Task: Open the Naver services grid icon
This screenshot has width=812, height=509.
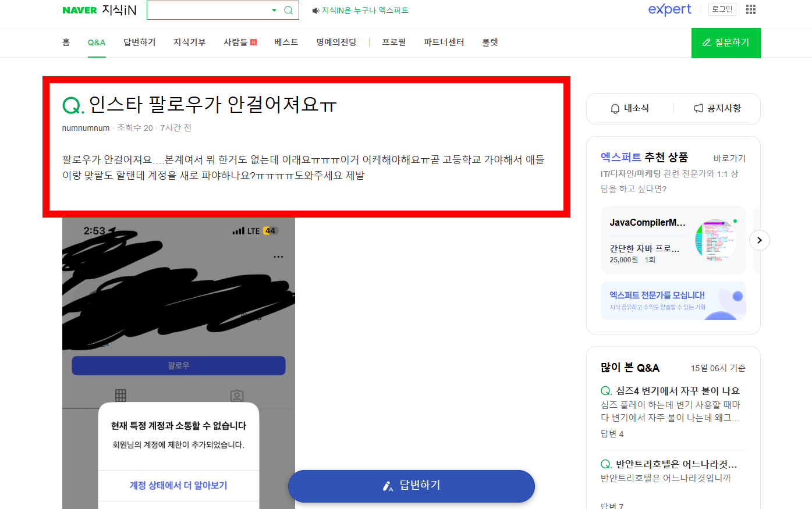Action: pos(751,9)
